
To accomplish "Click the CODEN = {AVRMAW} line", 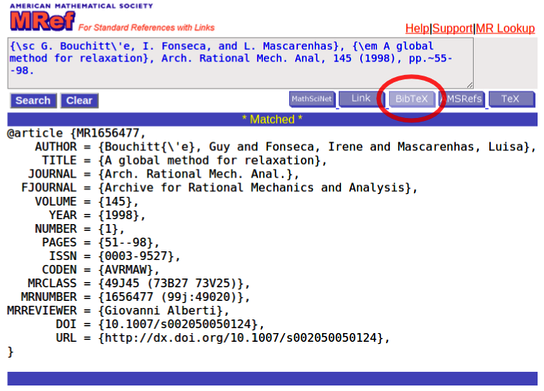I will pyautogui.click(x=100, y=270).
